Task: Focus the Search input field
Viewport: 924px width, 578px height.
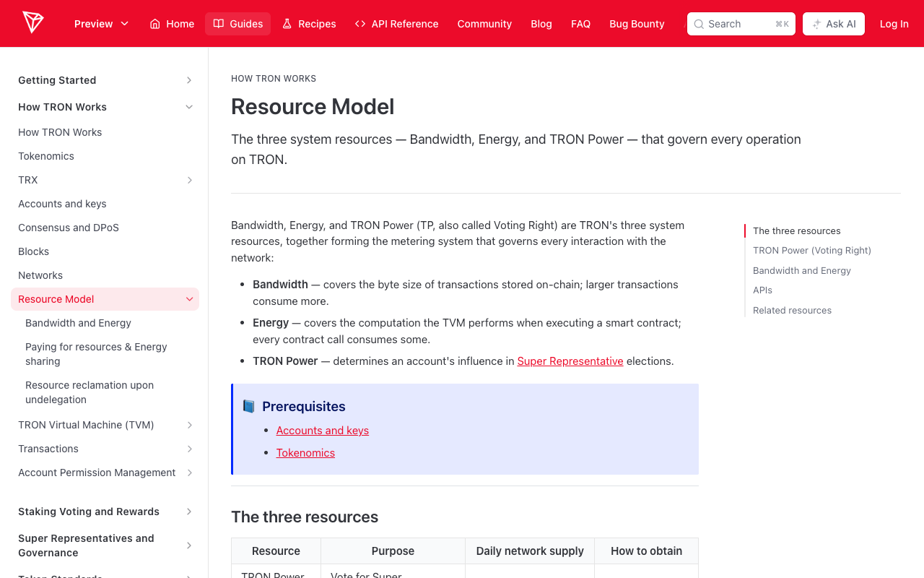Action: (741, 24)
